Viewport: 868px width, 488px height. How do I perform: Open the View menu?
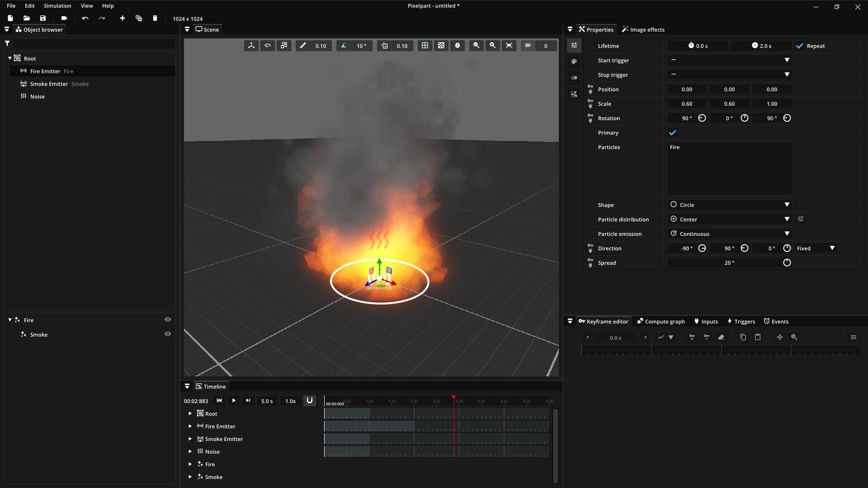click(x=87, y=6)
